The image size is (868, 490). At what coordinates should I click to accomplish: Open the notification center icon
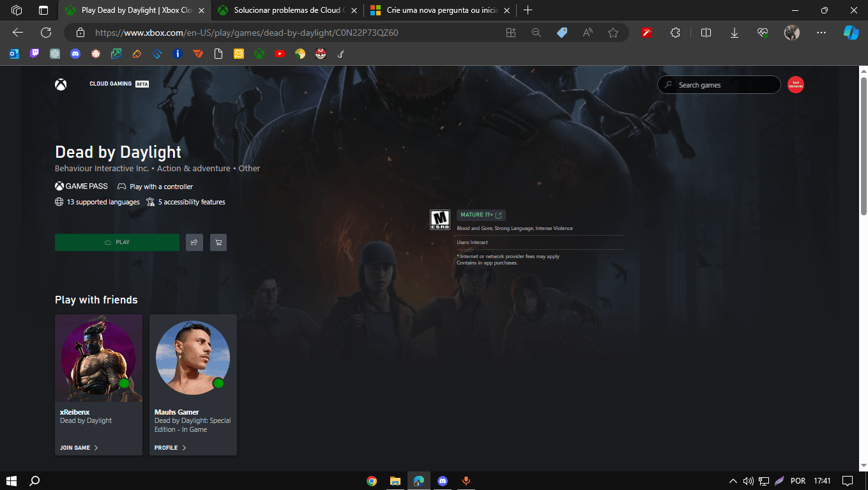pos(848,480)
